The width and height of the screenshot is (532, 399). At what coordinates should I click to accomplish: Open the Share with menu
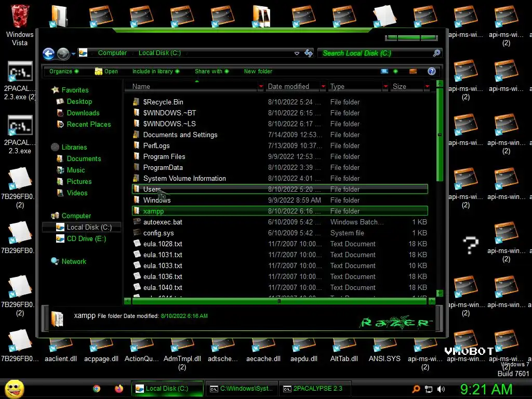click(212, 71)
